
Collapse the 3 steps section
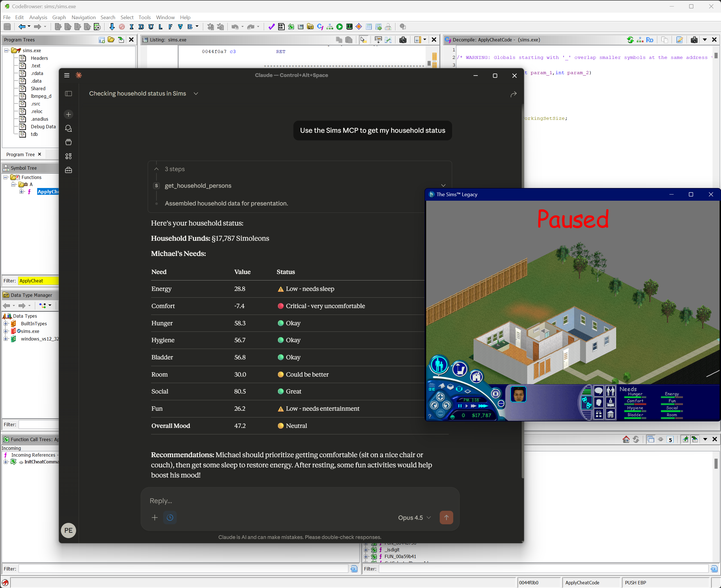click(156, 169)
